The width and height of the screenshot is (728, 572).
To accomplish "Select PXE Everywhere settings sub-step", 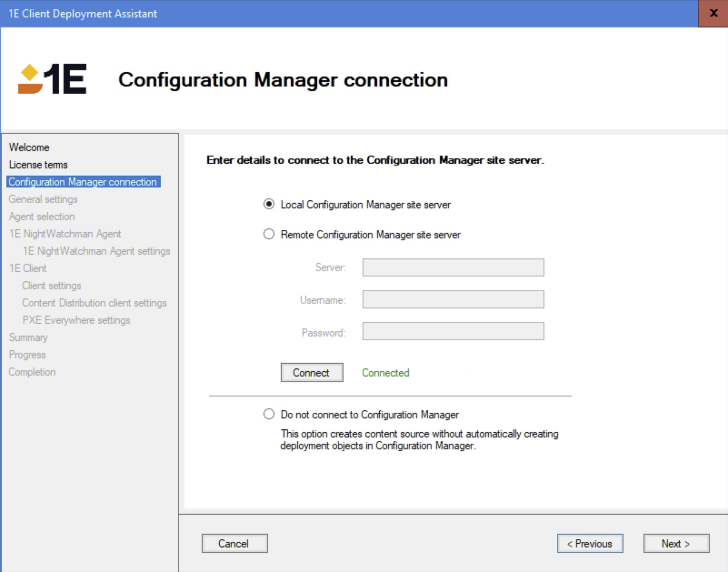I will [x=76, y=320].
